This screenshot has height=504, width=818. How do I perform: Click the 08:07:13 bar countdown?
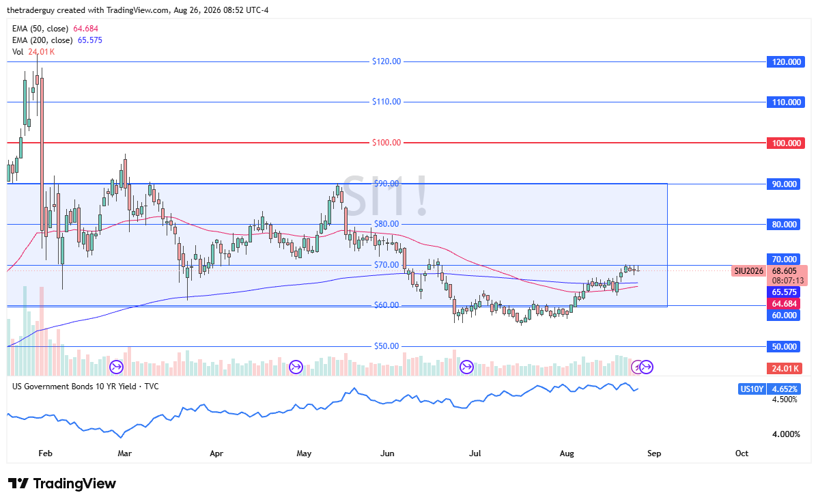point(787,281)
